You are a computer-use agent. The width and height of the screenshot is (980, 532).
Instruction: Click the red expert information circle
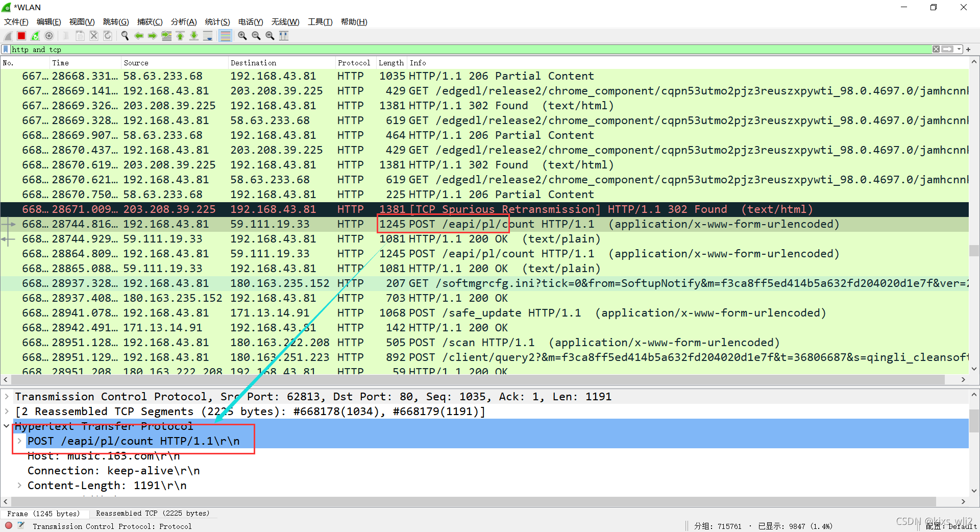[x=9, y=525]
